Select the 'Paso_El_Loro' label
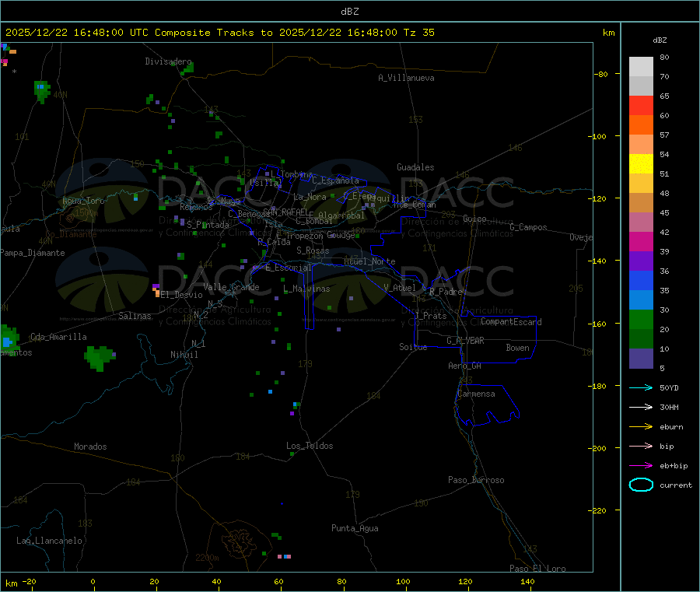The height and width of the screenshot is (592, 700). pyautogui.click(x=537, y=569)
